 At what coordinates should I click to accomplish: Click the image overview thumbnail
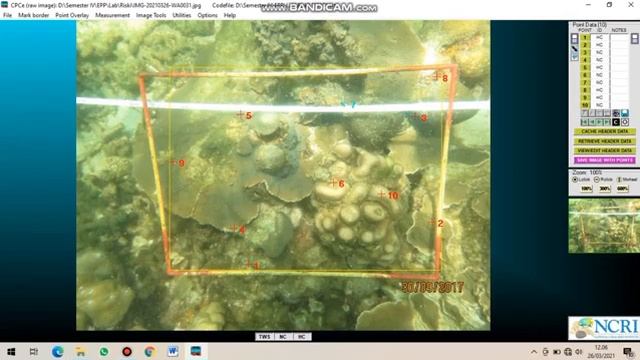pyautogui.click(x=604, y=226)
